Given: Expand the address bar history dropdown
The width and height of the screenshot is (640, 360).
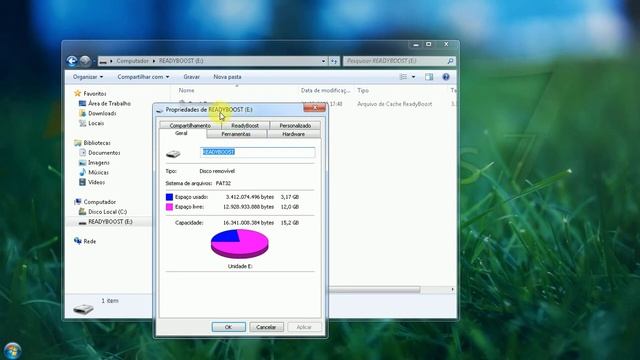Looking at the screenshot, I should (x=323, y=61).
